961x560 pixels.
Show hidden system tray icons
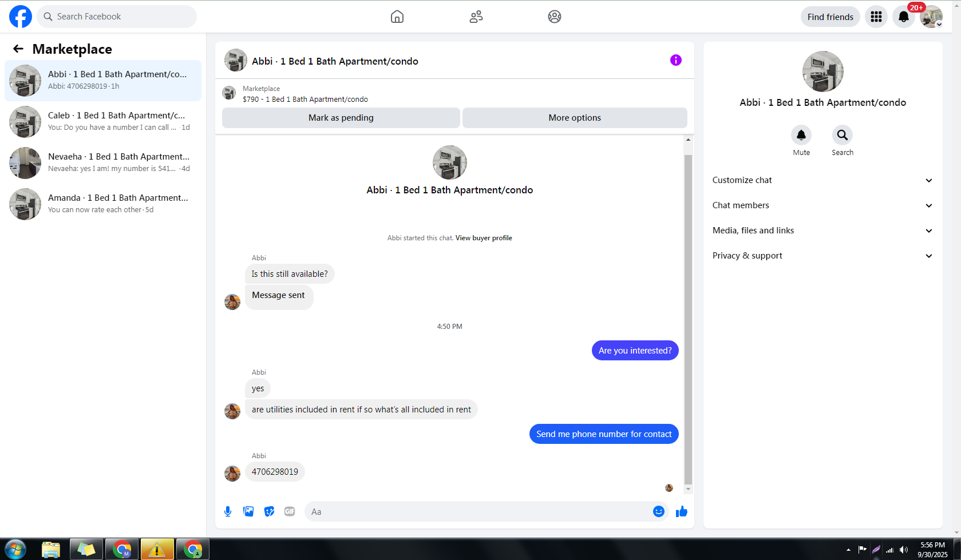coord(848,550)
